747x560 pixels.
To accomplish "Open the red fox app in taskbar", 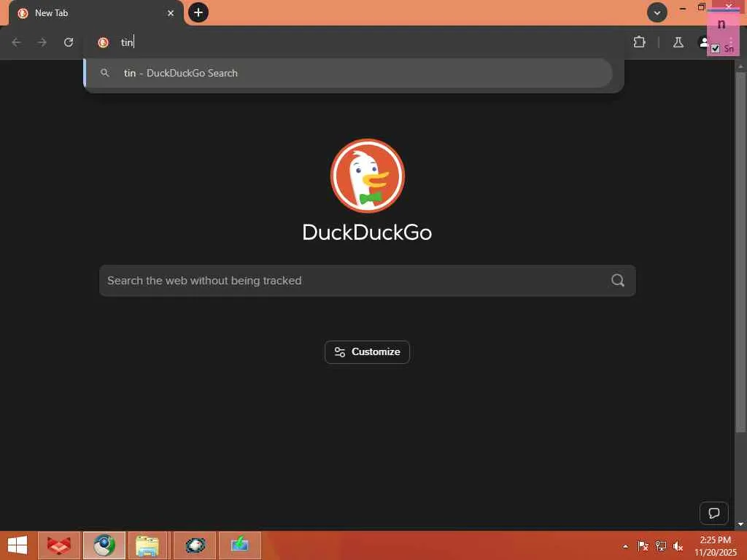I will point(58,545).
